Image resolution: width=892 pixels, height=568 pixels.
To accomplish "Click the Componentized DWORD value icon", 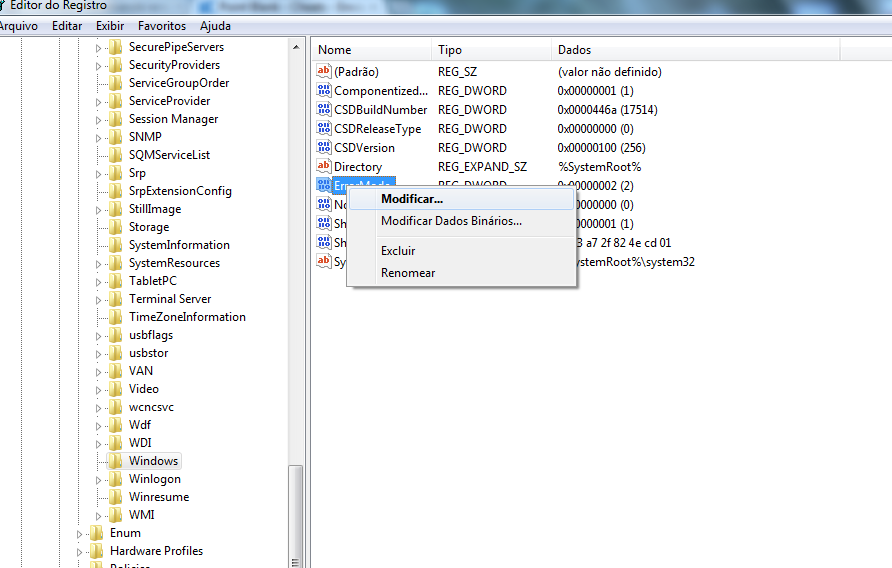I will (323, 91).
